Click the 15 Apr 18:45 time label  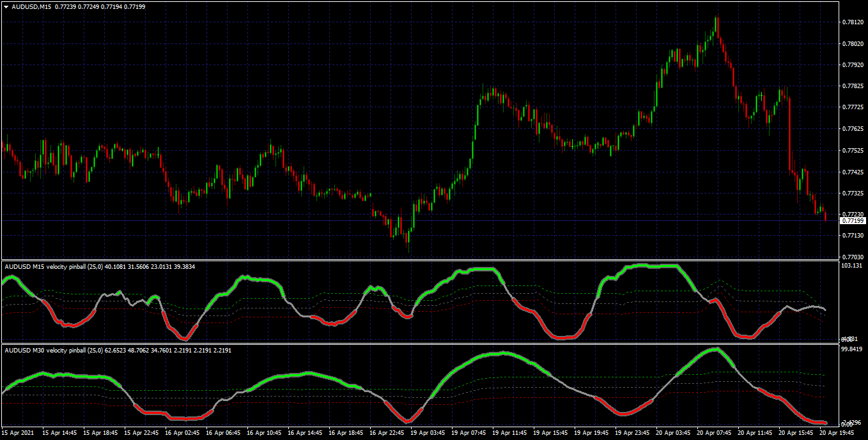[101, 432]
